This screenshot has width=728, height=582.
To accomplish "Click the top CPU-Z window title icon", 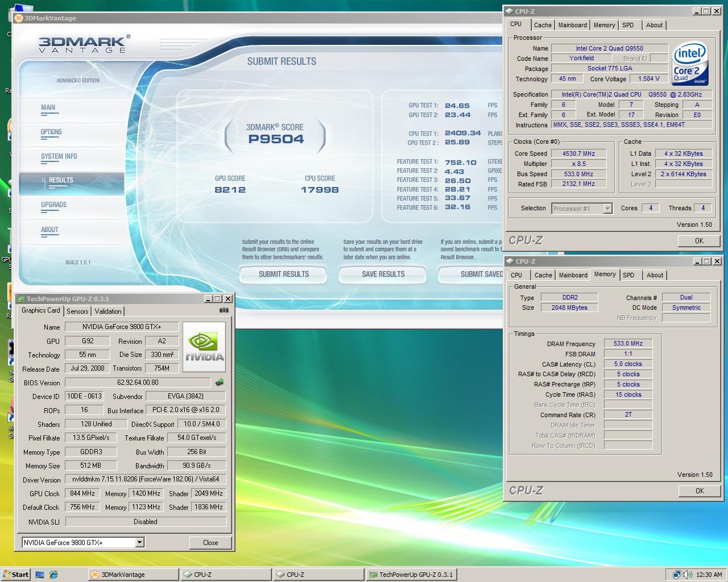I will point(510,11).
